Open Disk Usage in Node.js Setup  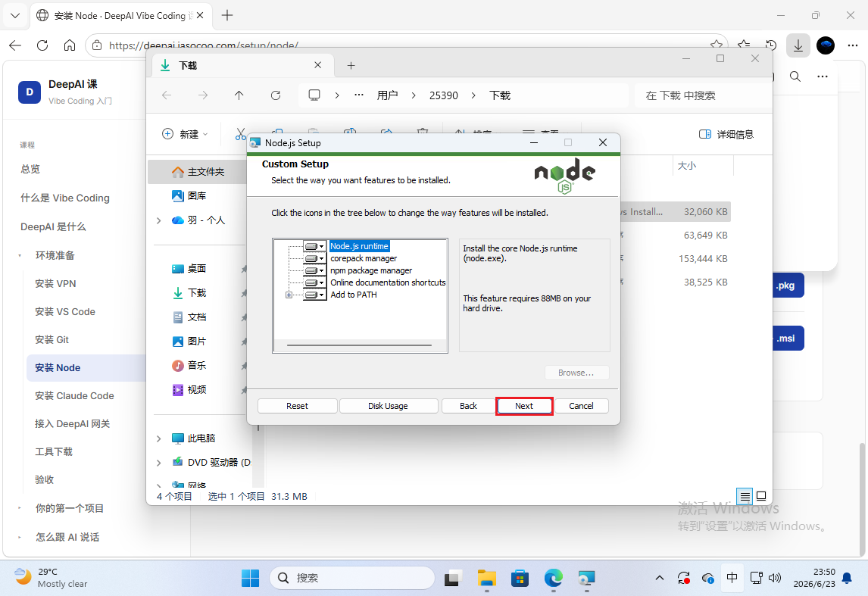point(388,406)
